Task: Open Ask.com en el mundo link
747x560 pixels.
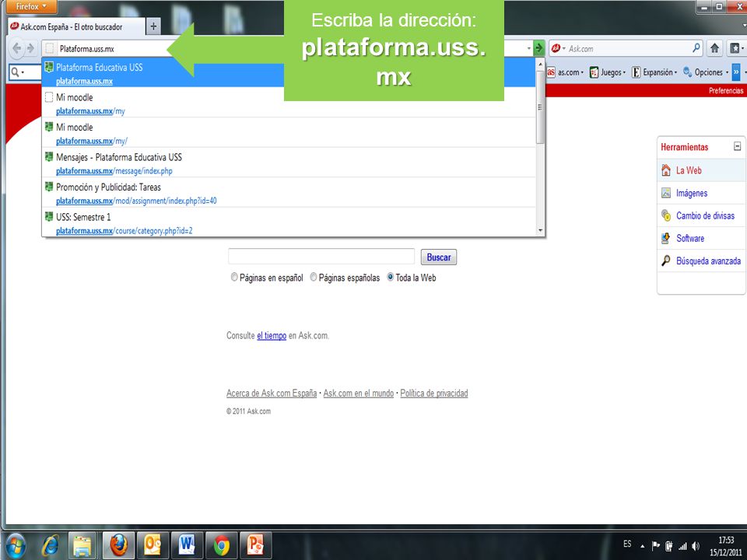Action: 358,394
